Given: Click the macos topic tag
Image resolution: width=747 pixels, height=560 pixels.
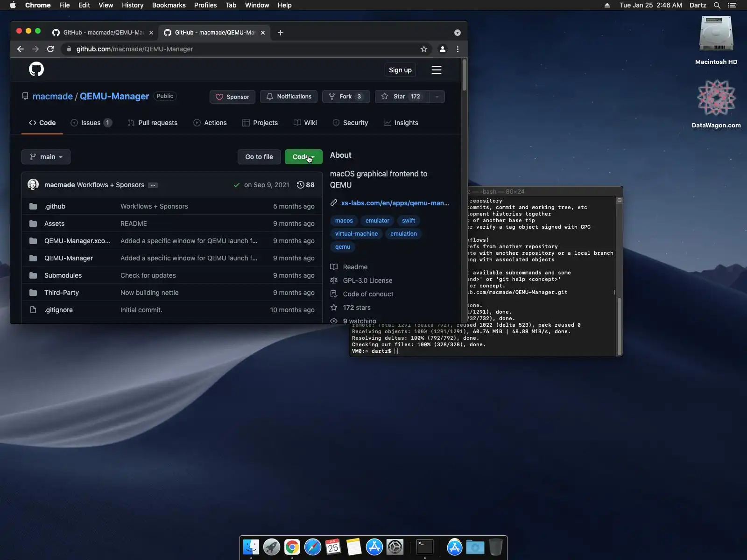Looking at the screenshot, I should pyautogui.click(x=344, y=221).
